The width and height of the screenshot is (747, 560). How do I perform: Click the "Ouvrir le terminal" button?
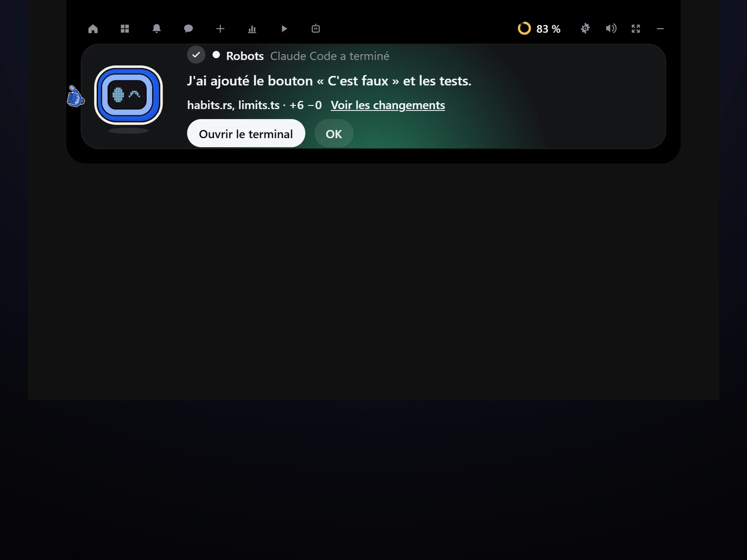click(x=246, y=133)
